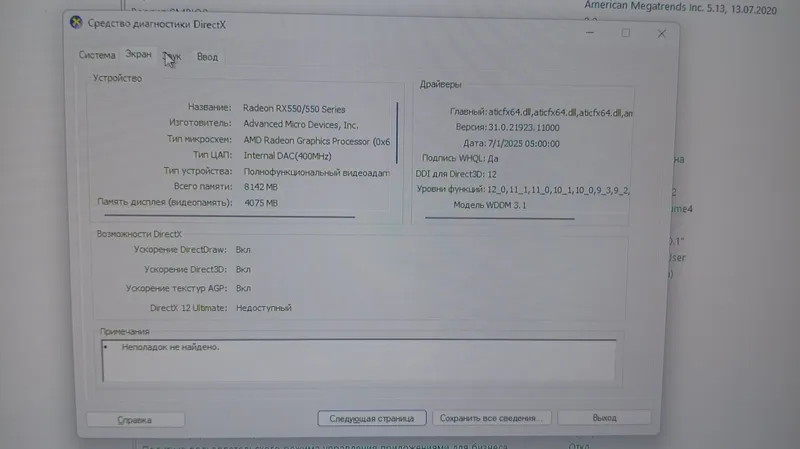Select the text Radeon RX550/550 Series
The width and height of the screenshot is (800, 449).
[x=294, y=109]
